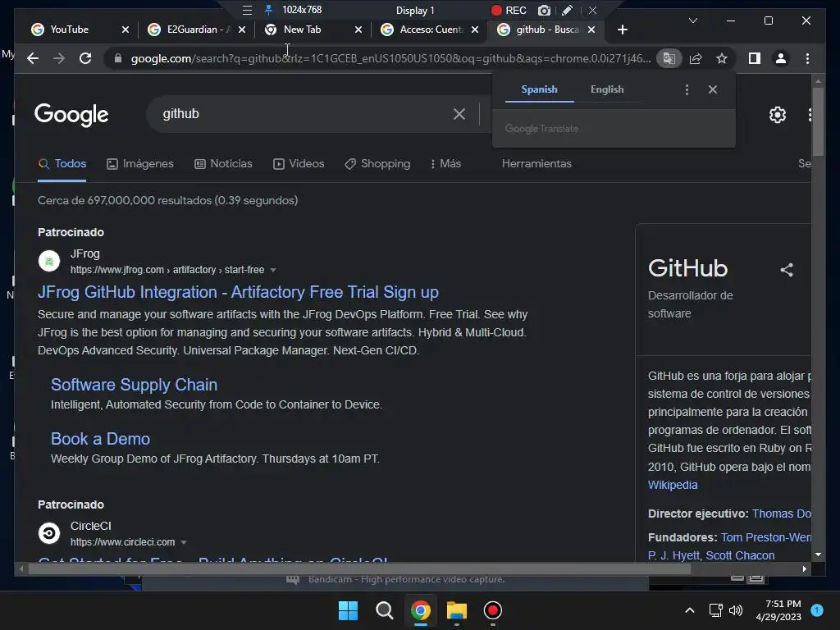Click the github search input field
Viewport: 840px width, 630px height.
point(305,113)
